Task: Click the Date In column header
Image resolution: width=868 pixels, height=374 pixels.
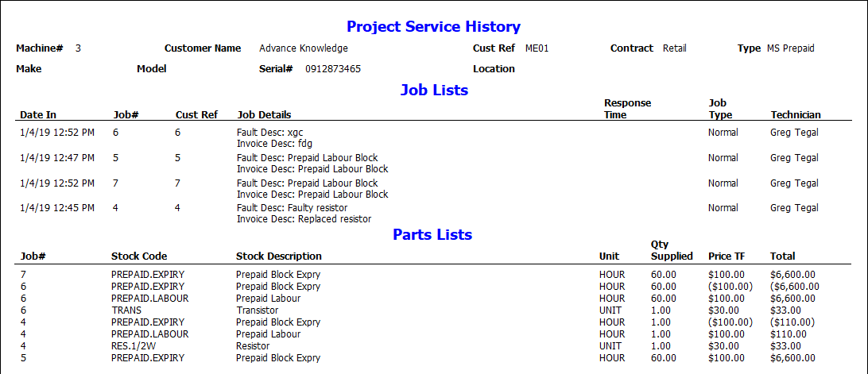Action: coord(38,115)
